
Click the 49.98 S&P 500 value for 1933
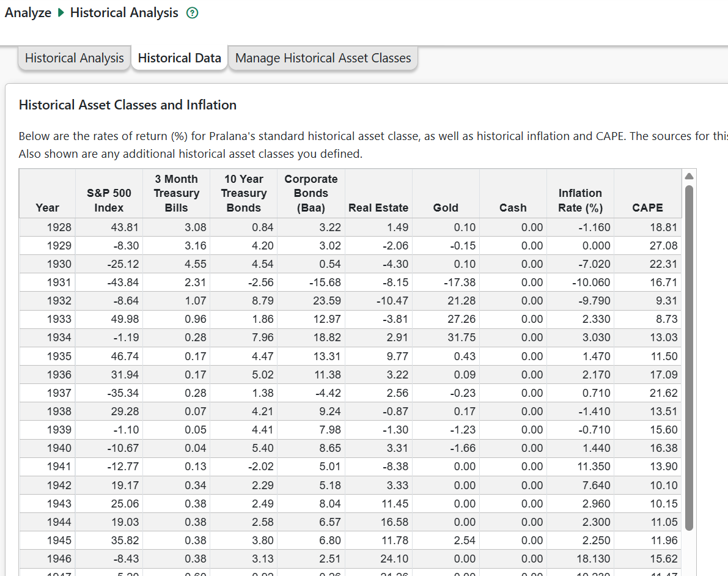(125, 319)
